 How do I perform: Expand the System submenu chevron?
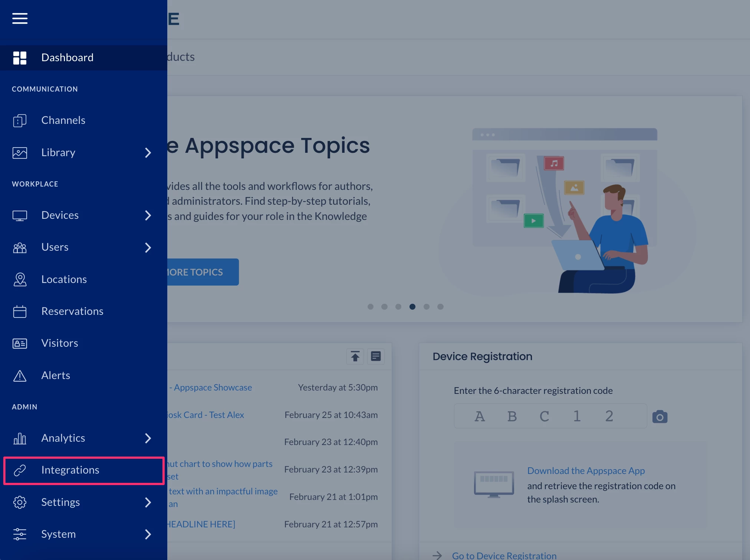pyautogui.click(x=148, y=534)
